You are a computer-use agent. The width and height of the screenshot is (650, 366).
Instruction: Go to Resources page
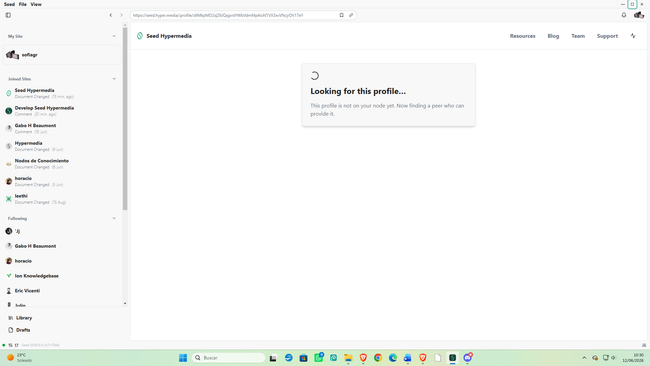pos(522,36)
